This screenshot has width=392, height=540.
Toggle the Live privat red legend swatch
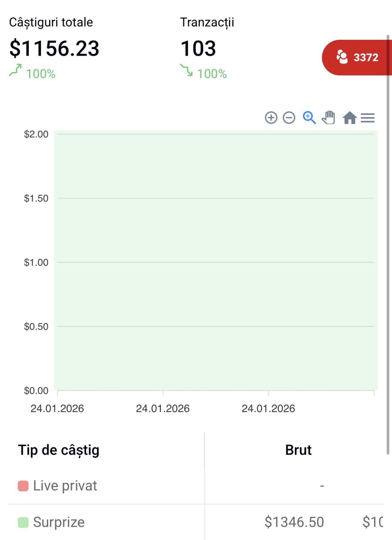(x=23, y=486)
